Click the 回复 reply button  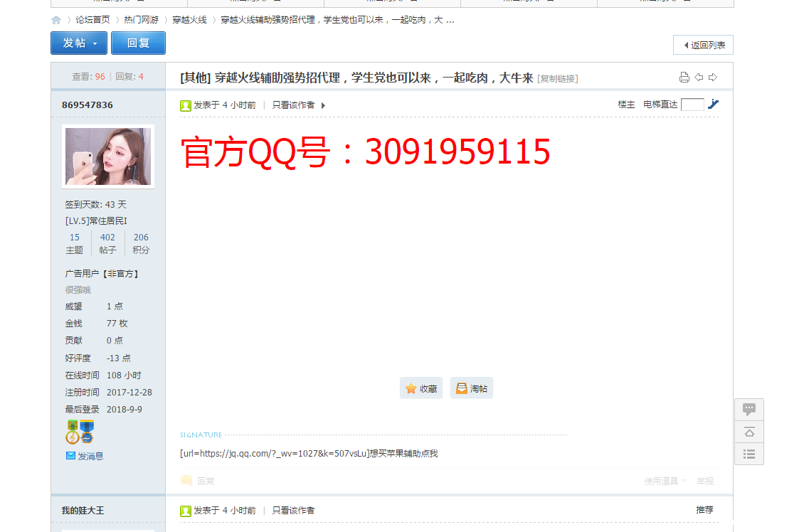139,43
